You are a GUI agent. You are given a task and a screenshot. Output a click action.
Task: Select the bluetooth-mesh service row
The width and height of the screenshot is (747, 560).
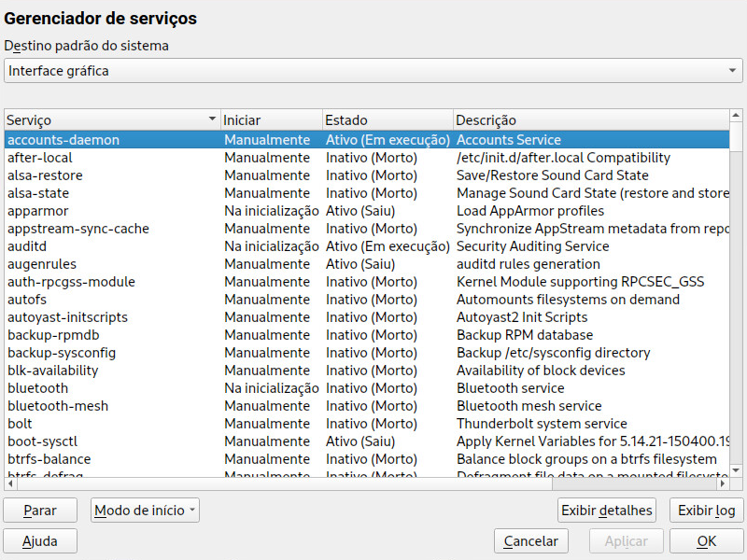(x=367, y=406)
